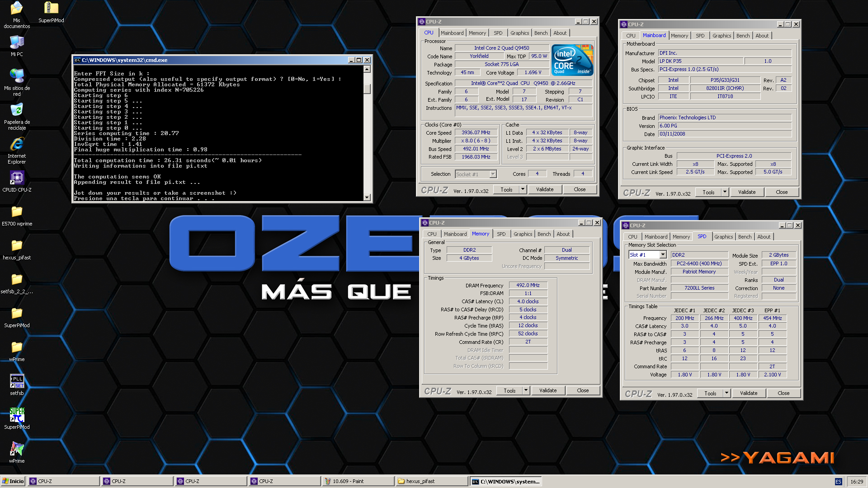
Task: Select the Mi PC desktop icon
Action: 17,46
